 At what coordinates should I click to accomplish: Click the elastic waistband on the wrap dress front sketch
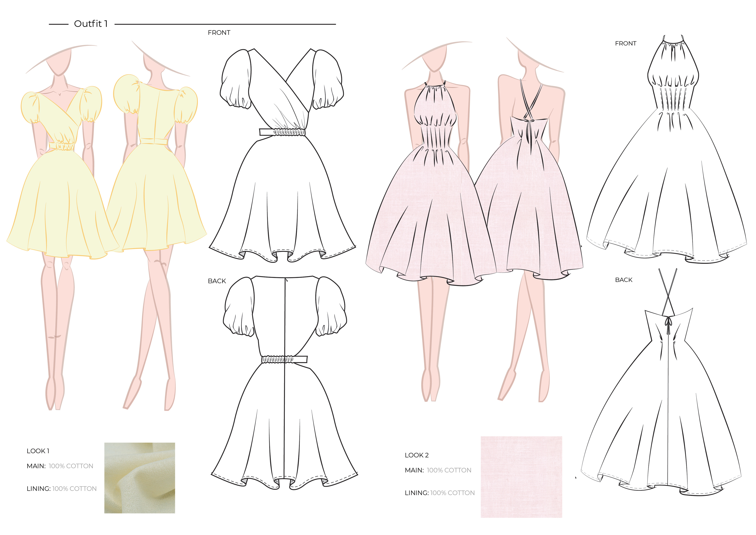283,132
